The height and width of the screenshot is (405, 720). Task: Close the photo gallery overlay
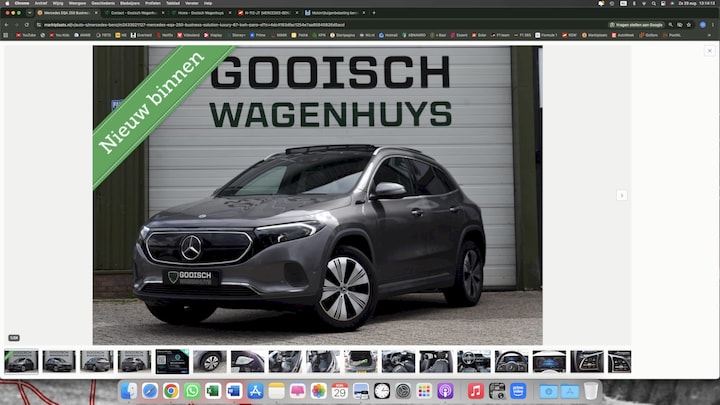709,51
